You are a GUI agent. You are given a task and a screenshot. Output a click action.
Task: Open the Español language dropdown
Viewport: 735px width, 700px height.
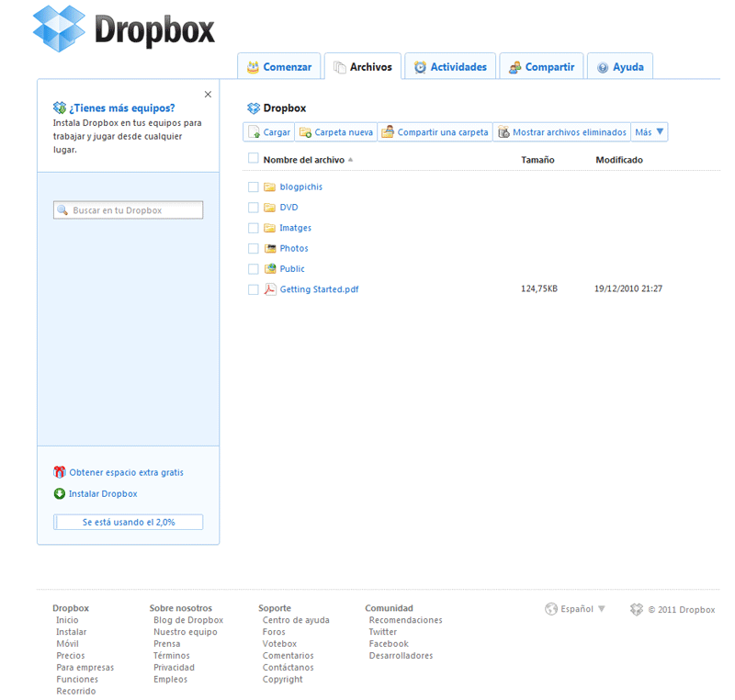[582, 609]
